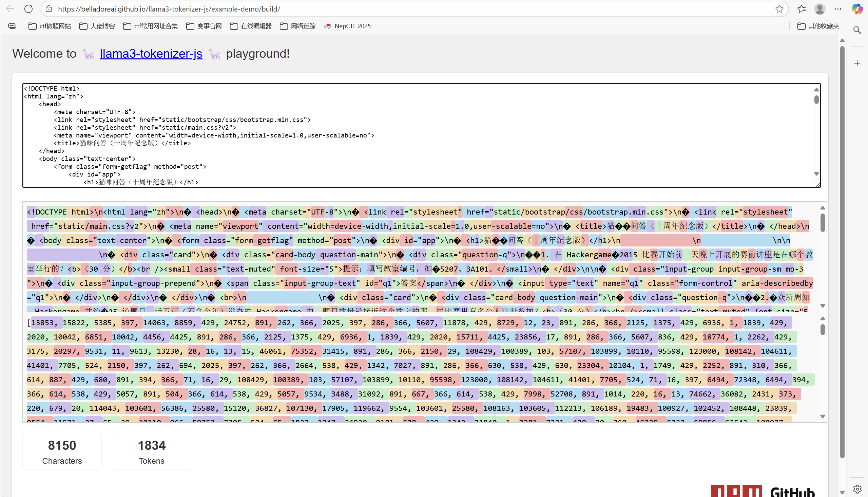Screen dimensions: 868x497
Task: Open the browser profile avatar
Action: coord(820,9)
